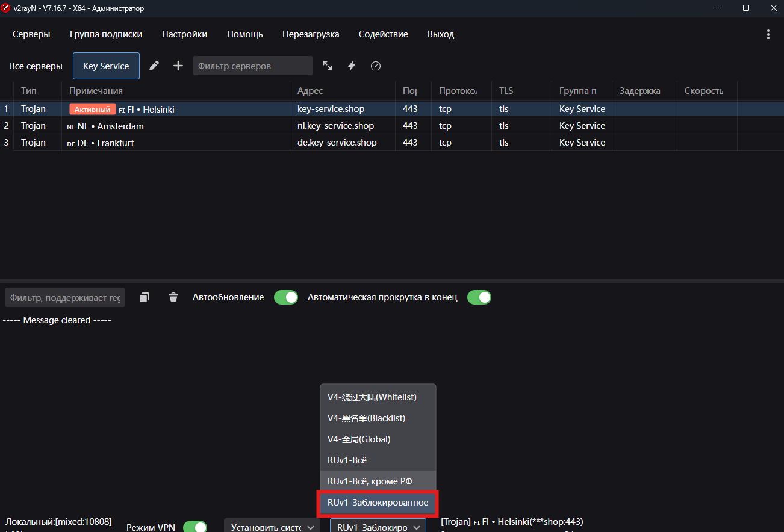
Task: Copy log messages with the copy icon
Action: 145,297
